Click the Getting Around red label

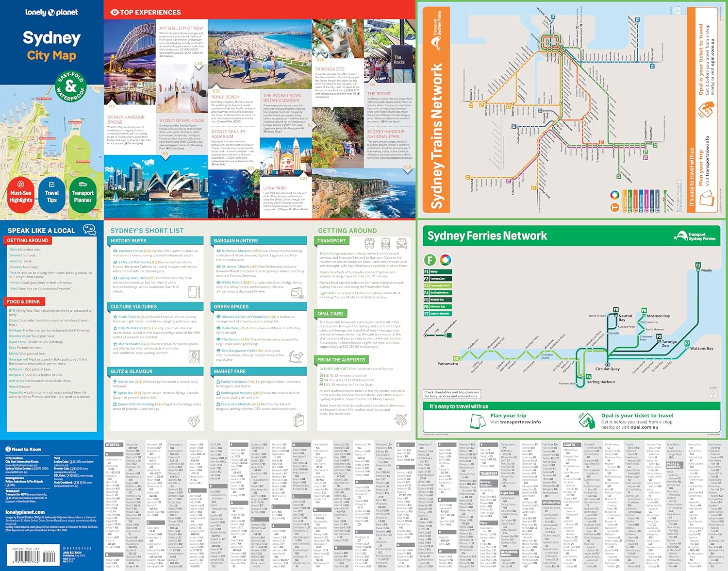[x=28, y=240]
